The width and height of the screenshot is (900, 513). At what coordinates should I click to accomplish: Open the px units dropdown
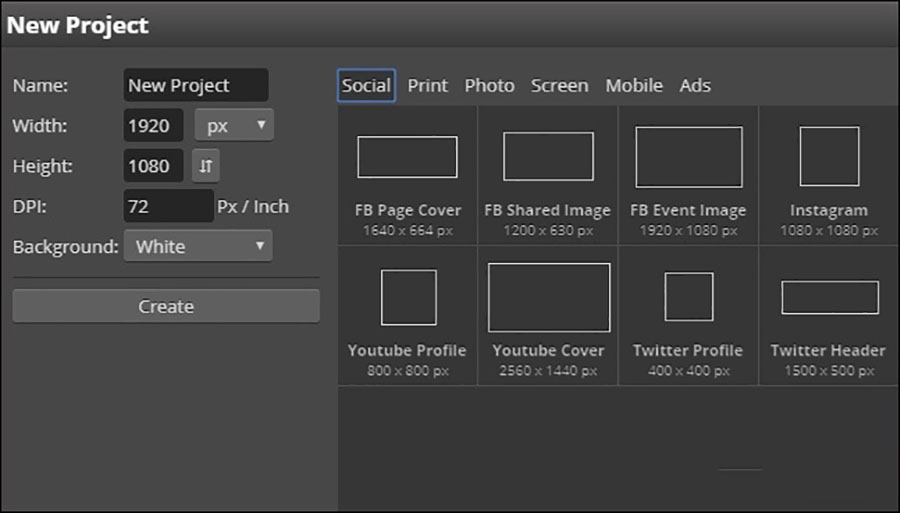234,126
